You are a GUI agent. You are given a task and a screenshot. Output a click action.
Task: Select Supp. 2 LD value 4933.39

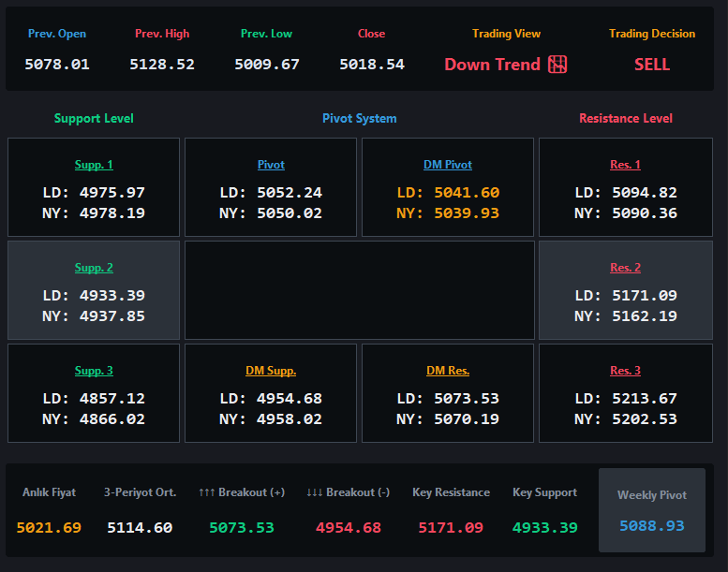(112, 296)
